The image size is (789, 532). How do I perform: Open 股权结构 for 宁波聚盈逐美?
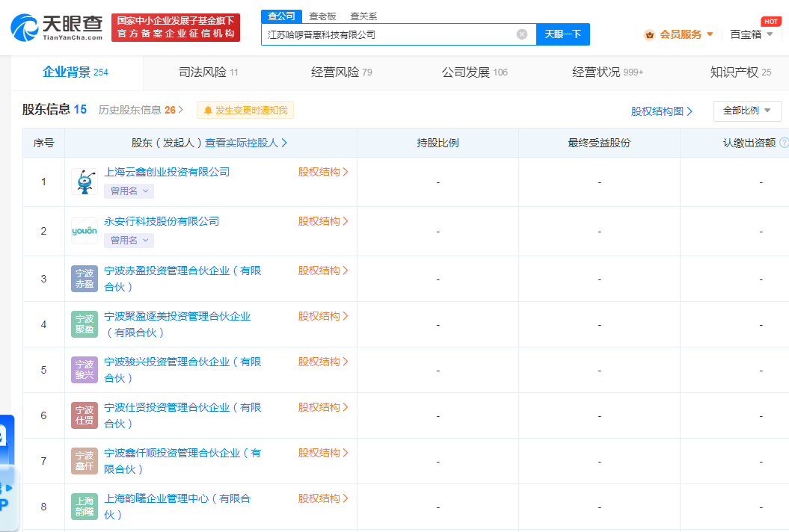(x=323, y=316)
